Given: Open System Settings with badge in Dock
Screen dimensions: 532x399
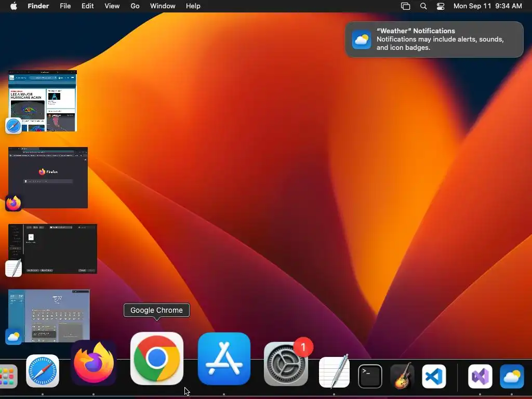Looking at the screenshot, I should coord(286,364).
